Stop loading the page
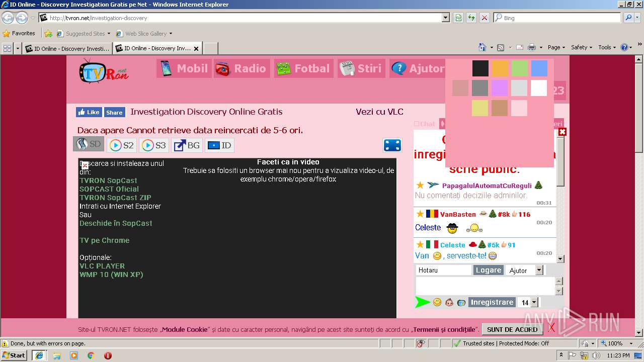The height and width of the screenshot is (362, 644). click(x=484, y=18)
